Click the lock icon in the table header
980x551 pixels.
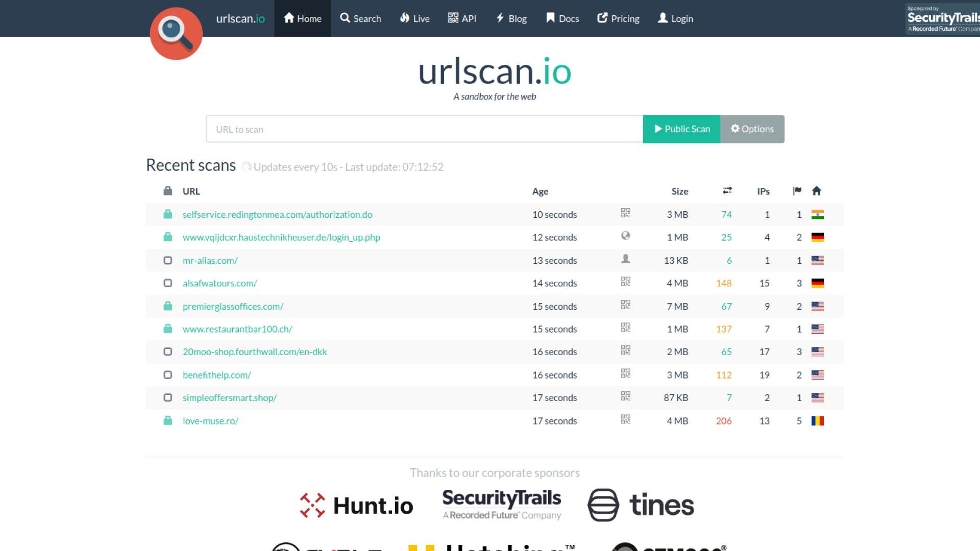tap(167, 190)
